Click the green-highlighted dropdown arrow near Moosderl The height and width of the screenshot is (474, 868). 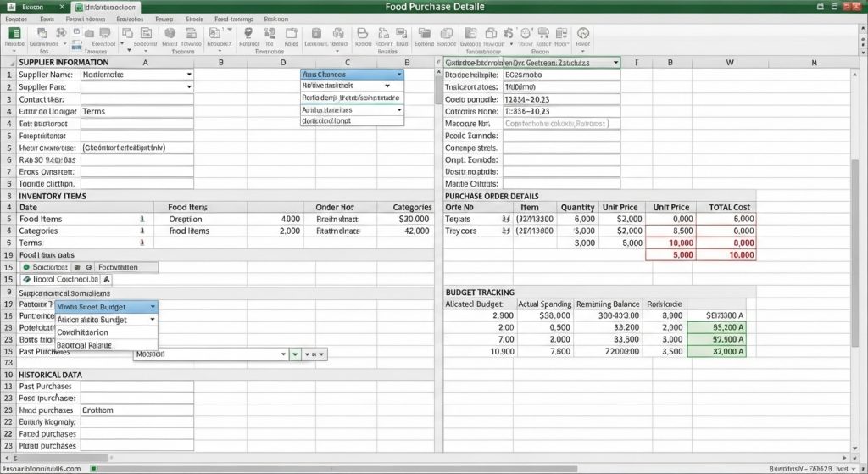[296, 354]
